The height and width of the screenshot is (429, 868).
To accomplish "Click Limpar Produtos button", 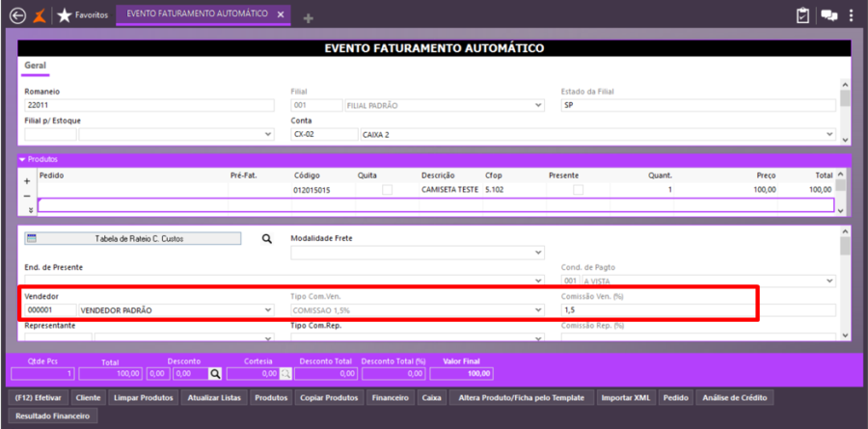I will pyautogui.click(x=144, y=398).
